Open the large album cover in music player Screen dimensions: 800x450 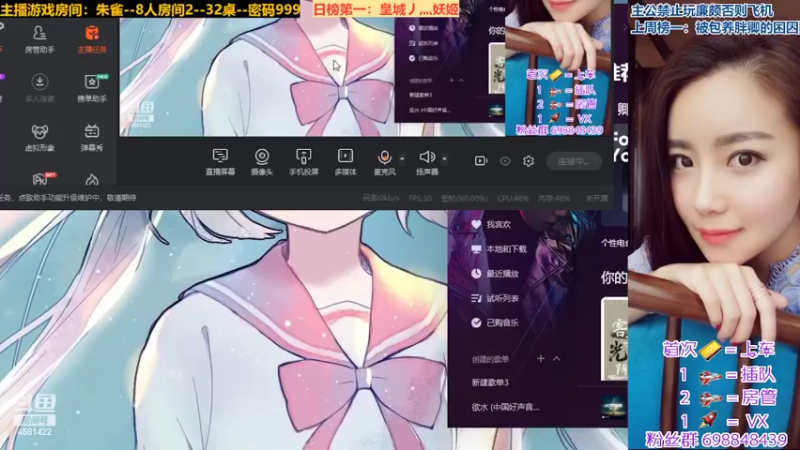[614, 339]
